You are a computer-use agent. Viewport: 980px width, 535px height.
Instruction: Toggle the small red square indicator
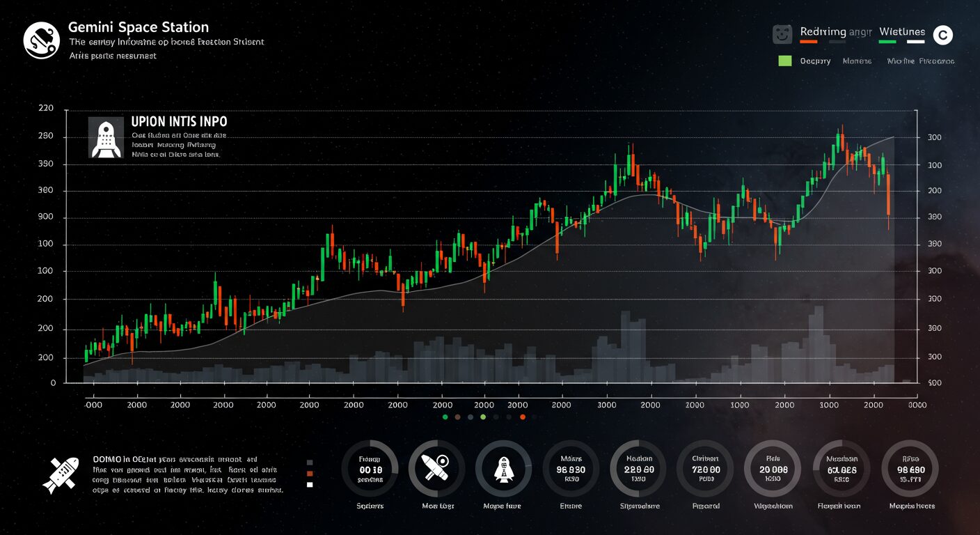(x=310, y=474)
